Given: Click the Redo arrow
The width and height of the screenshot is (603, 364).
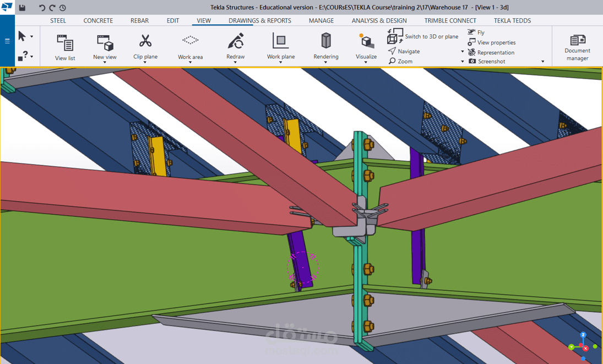Looking at the screenshot, I should (x=52, y=8).
